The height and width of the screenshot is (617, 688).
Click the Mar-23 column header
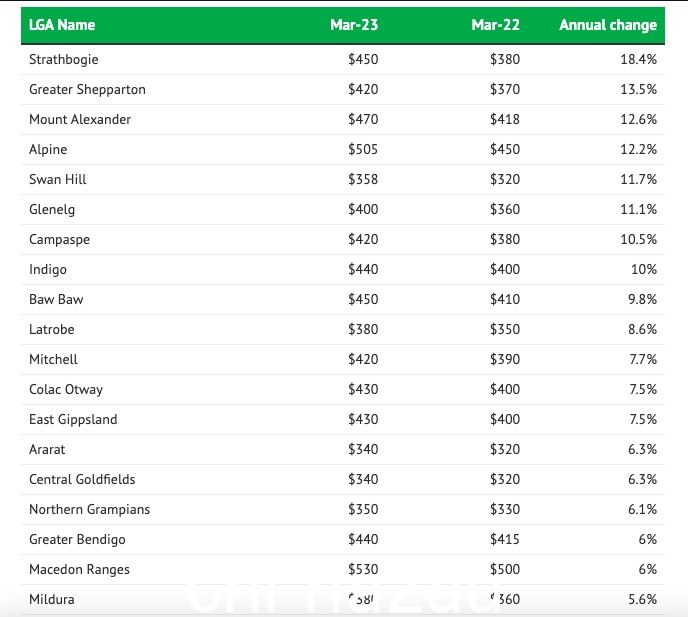tap(354, 25)
